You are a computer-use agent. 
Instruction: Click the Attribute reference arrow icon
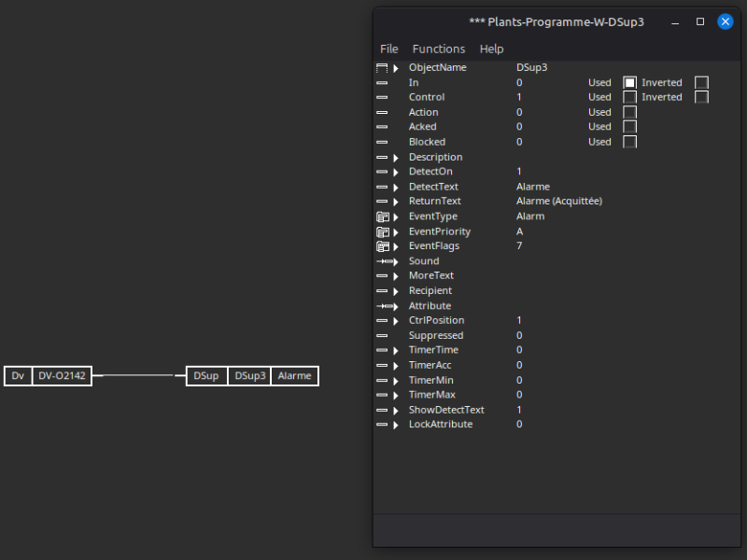point(386,306)
